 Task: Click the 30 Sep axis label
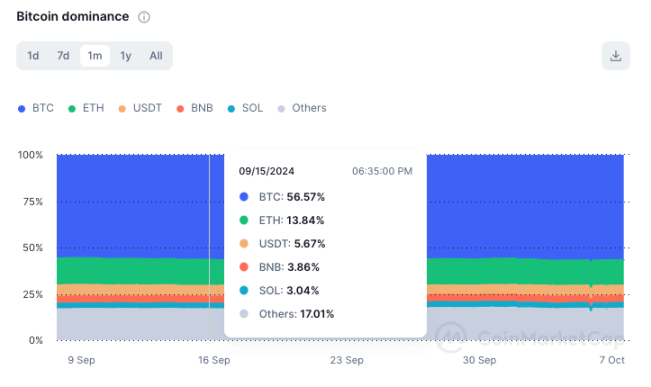[x=480, y=360]
